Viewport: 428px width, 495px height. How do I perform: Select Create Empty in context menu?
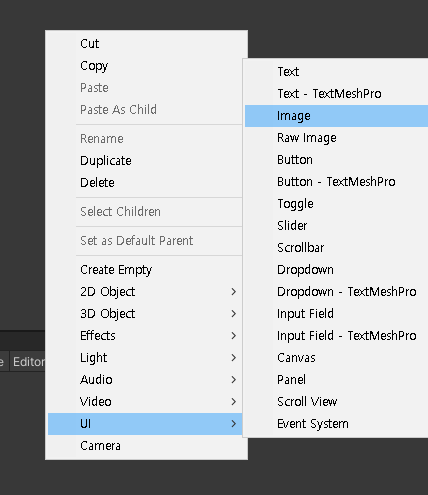click(145, 270)
